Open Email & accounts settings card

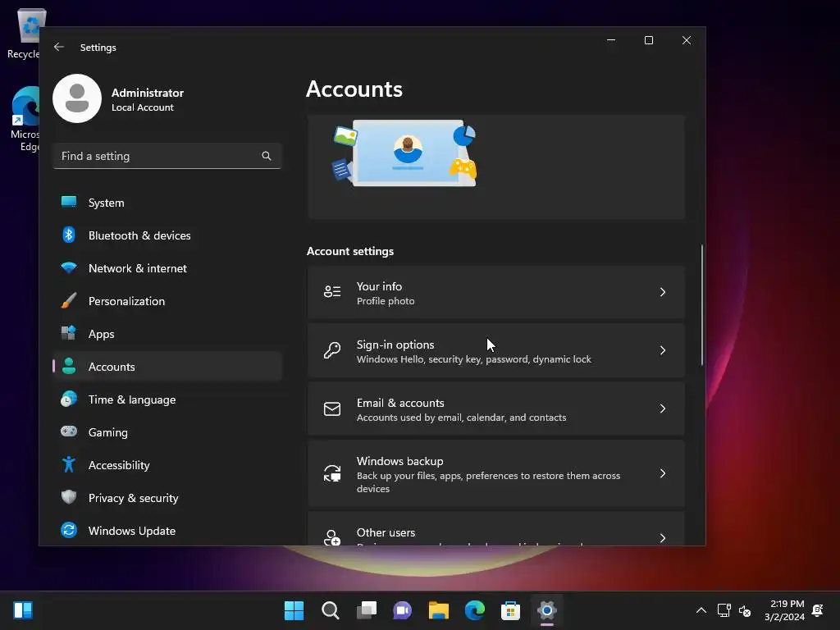coord(496,409)
